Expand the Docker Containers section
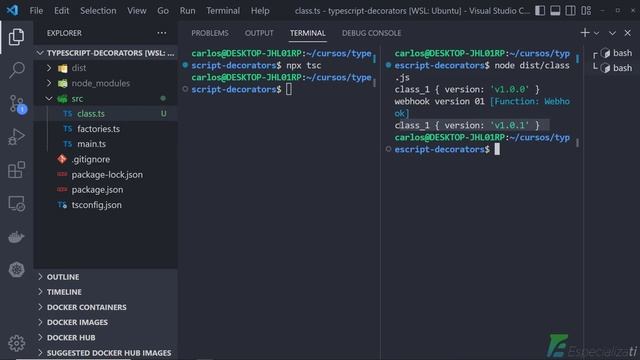Viewport: 640px width, 360px height. click(x=105, y=307)
